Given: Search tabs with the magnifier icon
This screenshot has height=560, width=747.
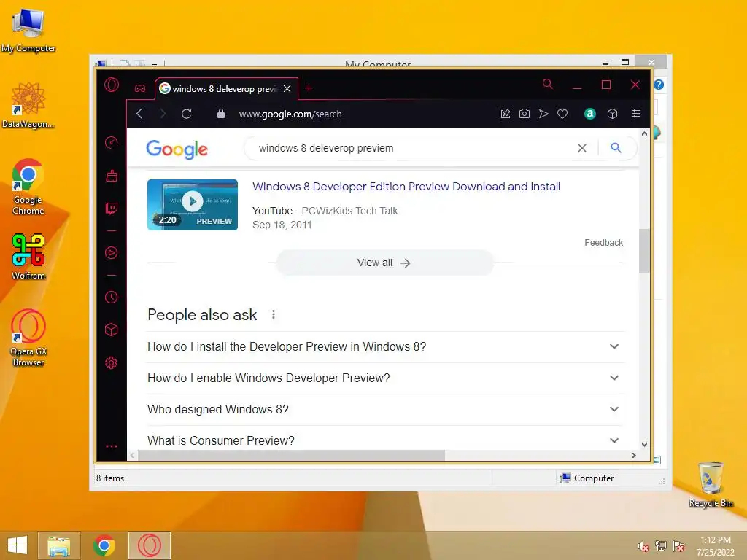Looking at the screenshot, I should click(x=548, y=85).
